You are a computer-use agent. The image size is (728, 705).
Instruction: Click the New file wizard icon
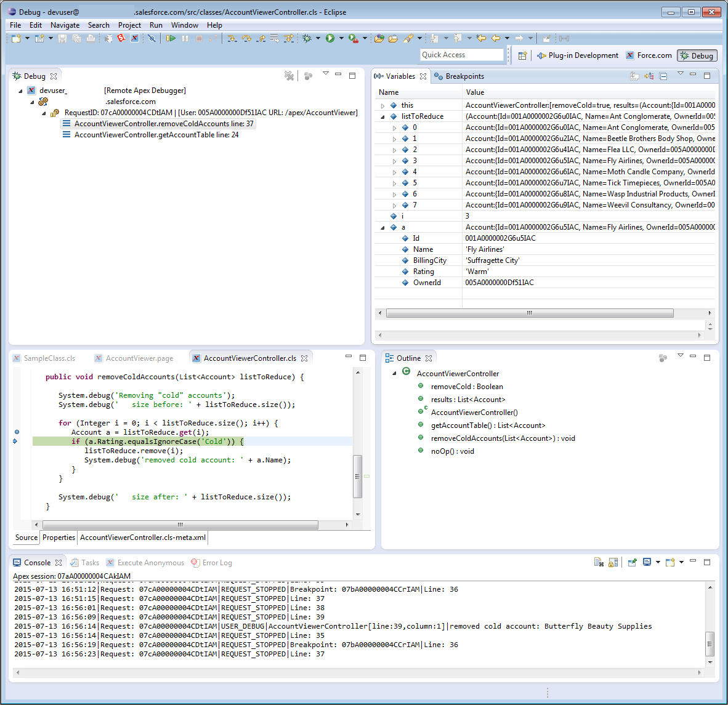(16, 39)
